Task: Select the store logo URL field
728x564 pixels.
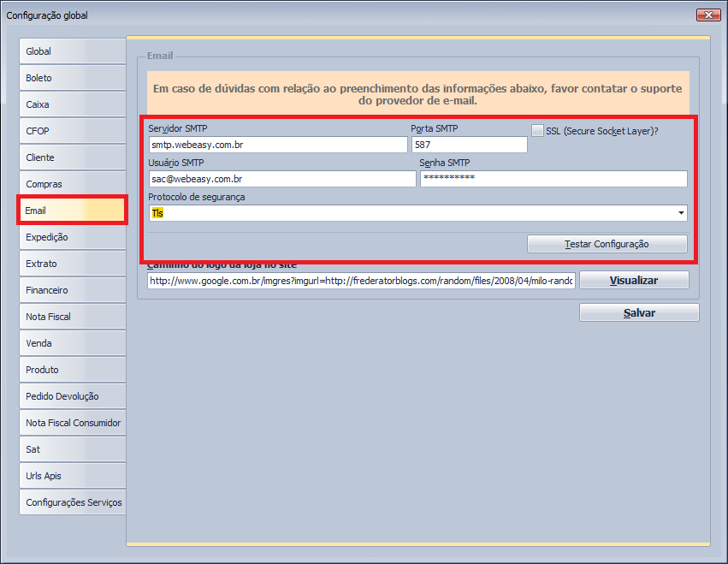Action: coord(361,281)
